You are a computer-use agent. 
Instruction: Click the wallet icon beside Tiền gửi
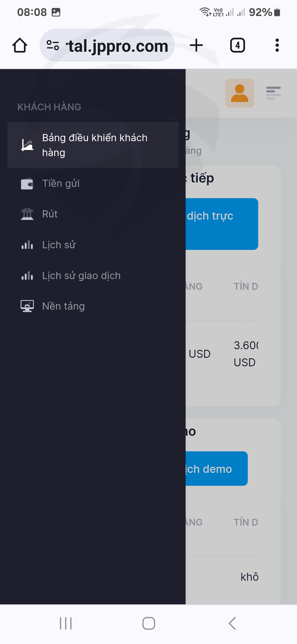point(27,184)
